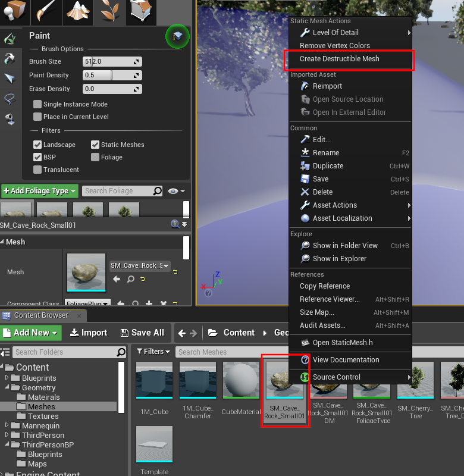Open Asset Actions submenu
This screenshot has width=464, height=476.
click(x=350, y=205)
